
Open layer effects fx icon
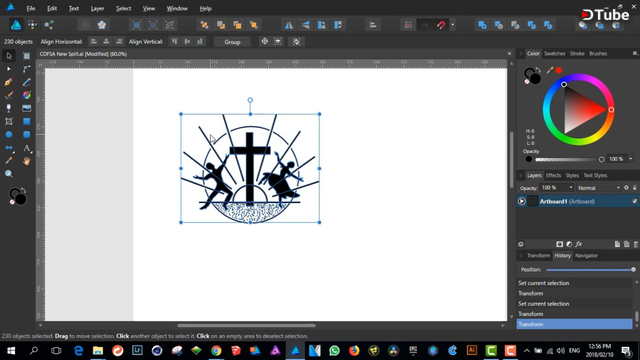[579, 244]
